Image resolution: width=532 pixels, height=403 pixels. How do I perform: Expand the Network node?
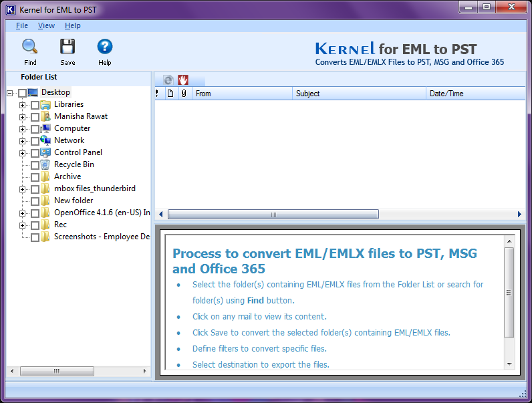pyautogui.click(x=23, y=141)
